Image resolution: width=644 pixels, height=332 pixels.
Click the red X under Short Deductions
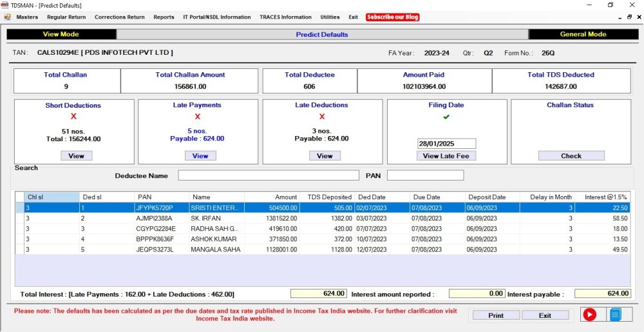coord(73,117)
